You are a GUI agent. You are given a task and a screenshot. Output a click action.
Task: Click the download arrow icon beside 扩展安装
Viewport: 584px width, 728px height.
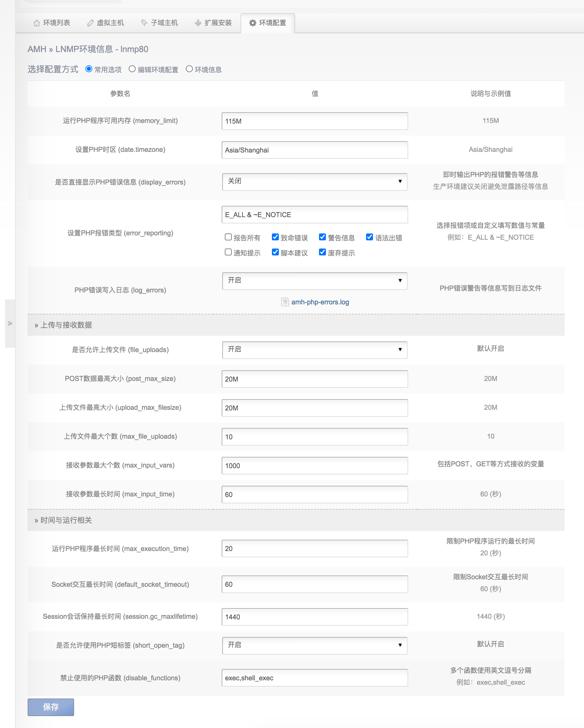[x=198, y=23]
